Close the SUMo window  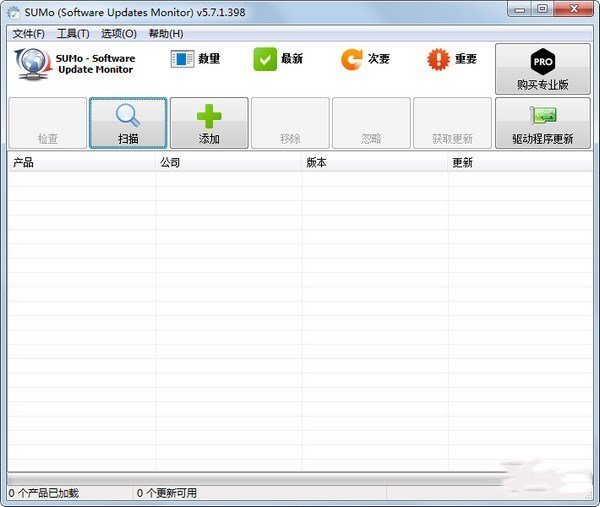(573, 9)
